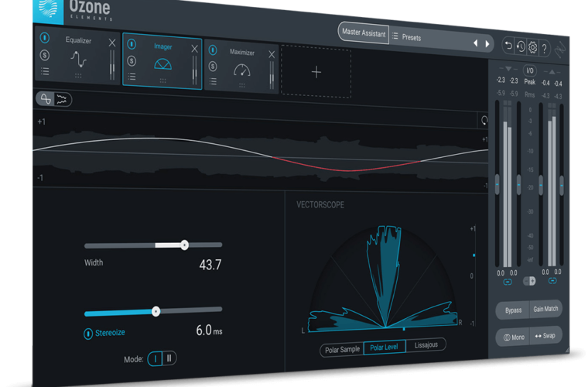Toggle the output gain link icon
This screenshot has height=387, width=588.
click(552, 280)
